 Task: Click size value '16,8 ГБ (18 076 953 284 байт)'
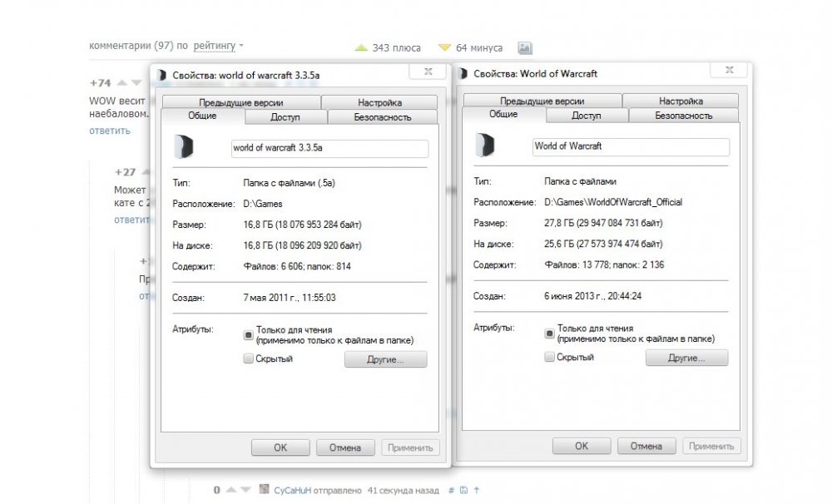(x=303, y=225)
